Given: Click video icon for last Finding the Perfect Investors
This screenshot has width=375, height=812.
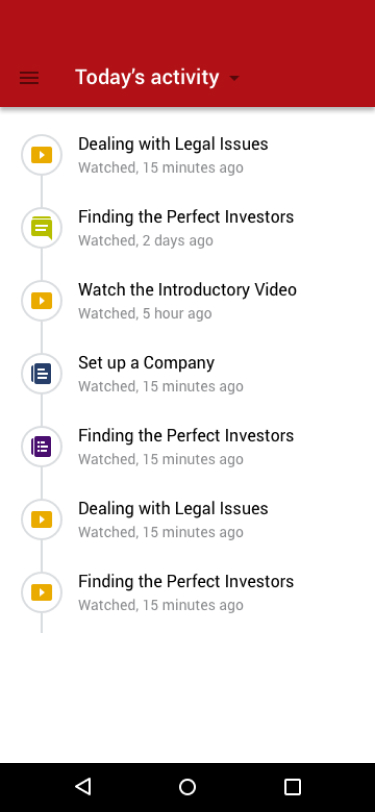Looking at the screenshot, I should (41, 592).
